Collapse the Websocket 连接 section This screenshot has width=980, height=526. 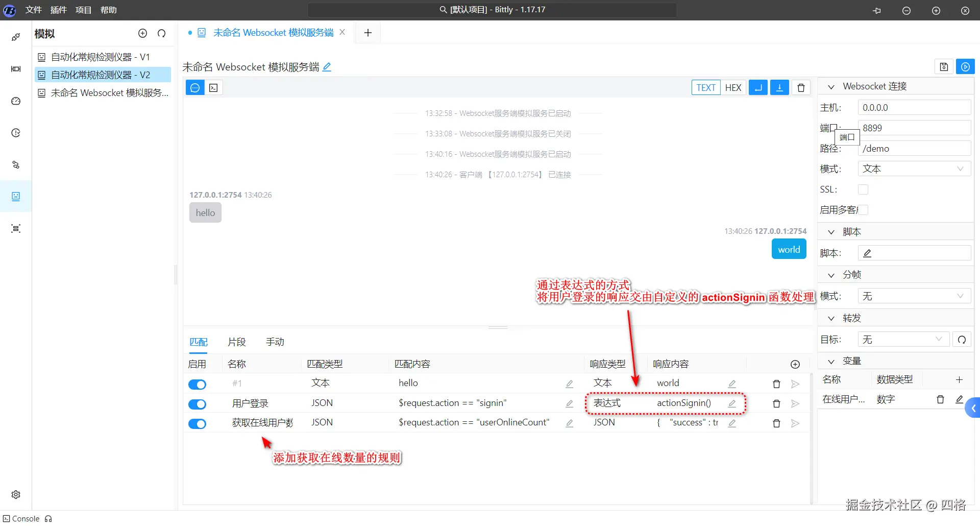(831, 87)
